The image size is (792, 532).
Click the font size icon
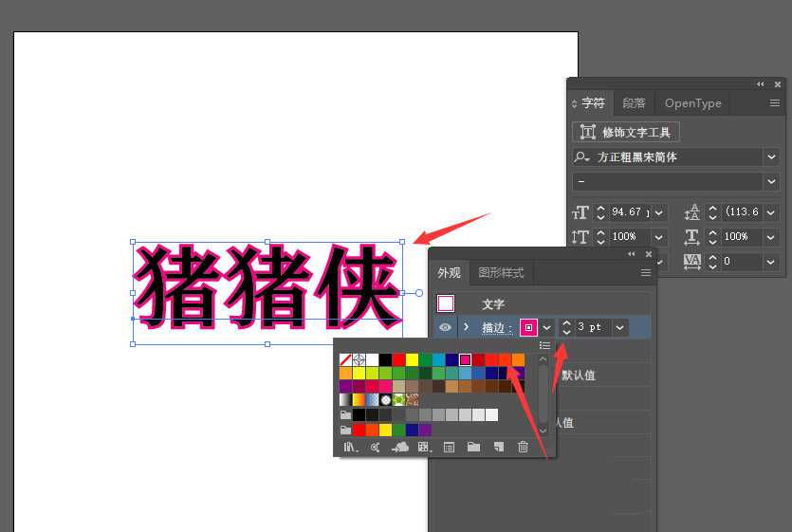coord(580,212)
